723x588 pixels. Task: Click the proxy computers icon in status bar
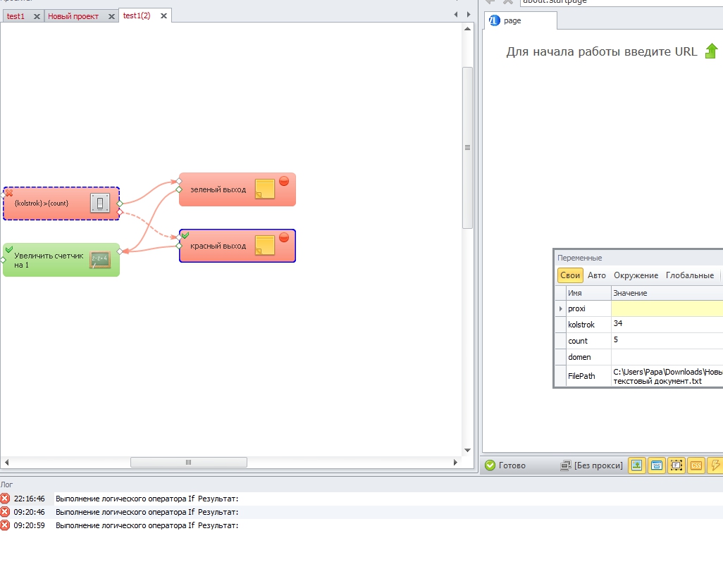point(565,465)
